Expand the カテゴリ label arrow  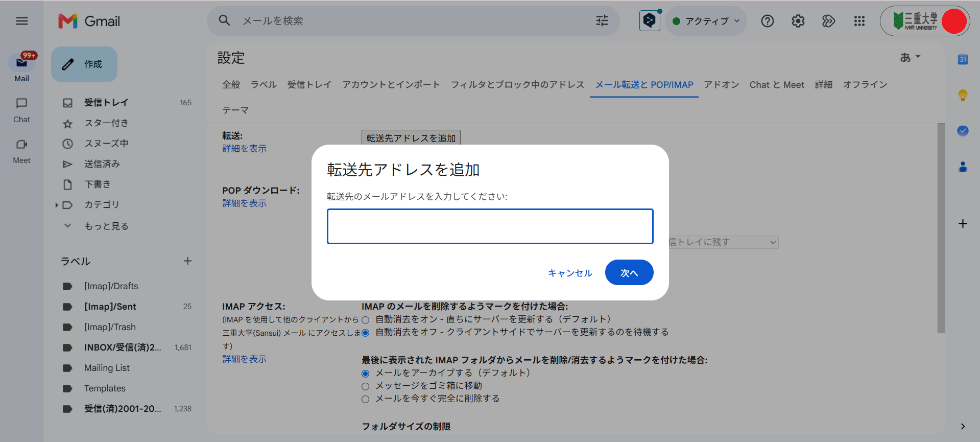pyautogui.click(x=57, y=205)
